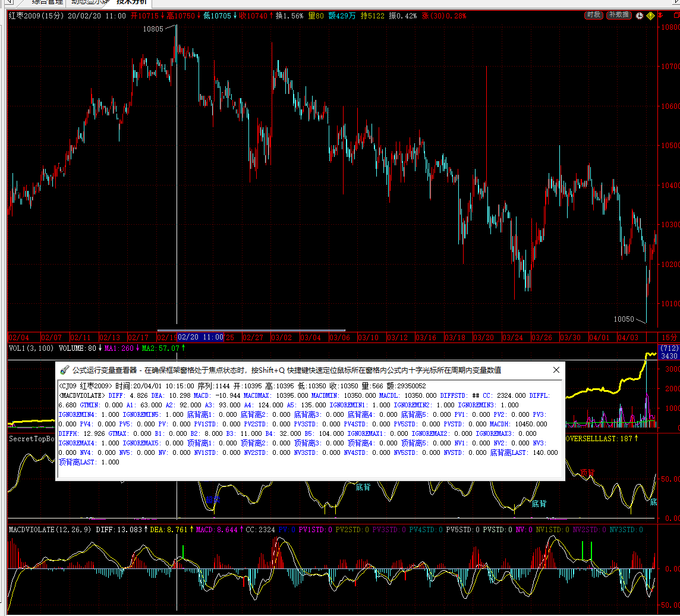Jump to the 03/18 date marker
The width and height of the screenshot is (680, 616).
click(455, 338)
